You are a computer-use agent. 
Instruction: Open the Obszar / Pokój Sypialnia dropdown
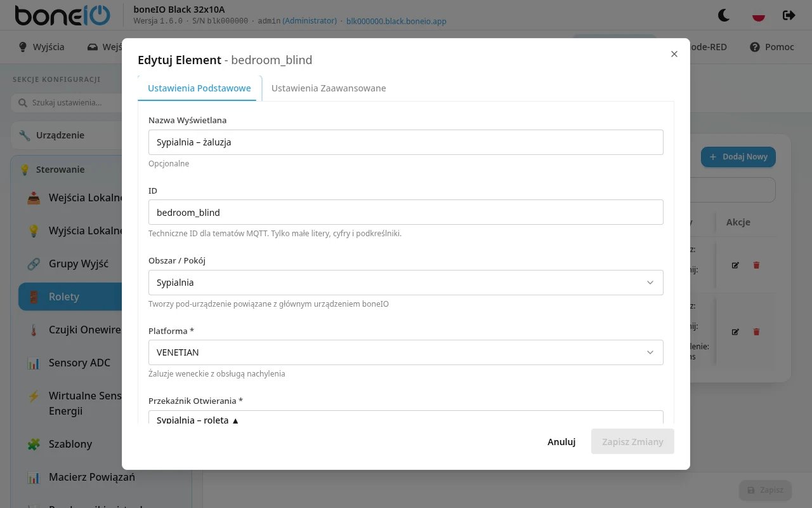(x=406, y=283)
